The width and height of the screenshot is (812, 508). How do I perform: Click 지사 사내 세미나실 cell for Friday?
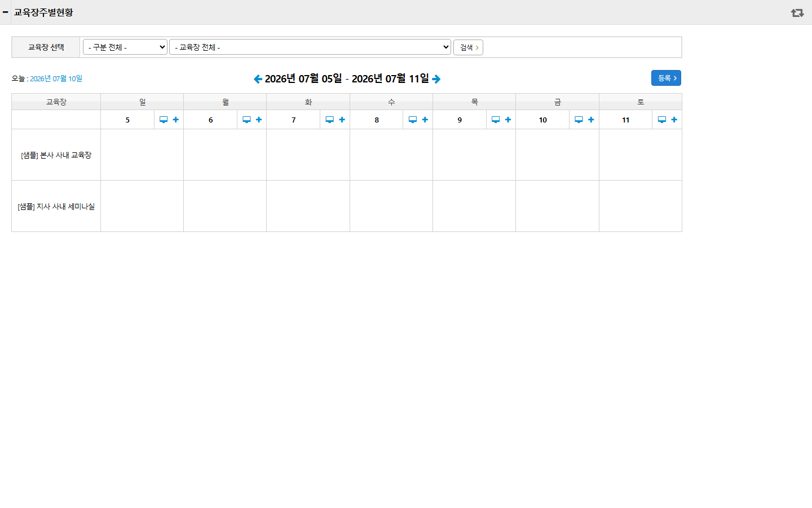557,206
